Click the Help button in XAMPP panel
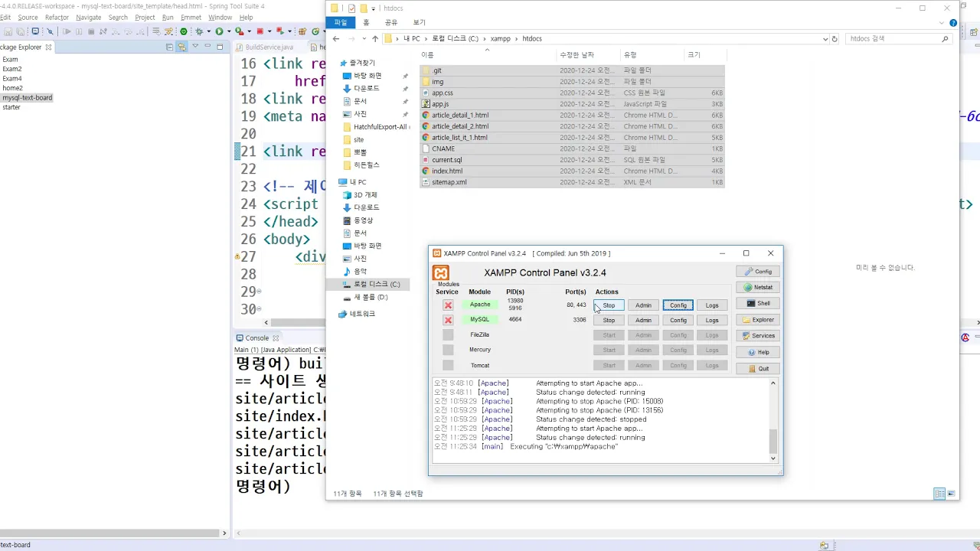Image resolution: width=980 pixels, height=551 pixels. coord(758,352)
